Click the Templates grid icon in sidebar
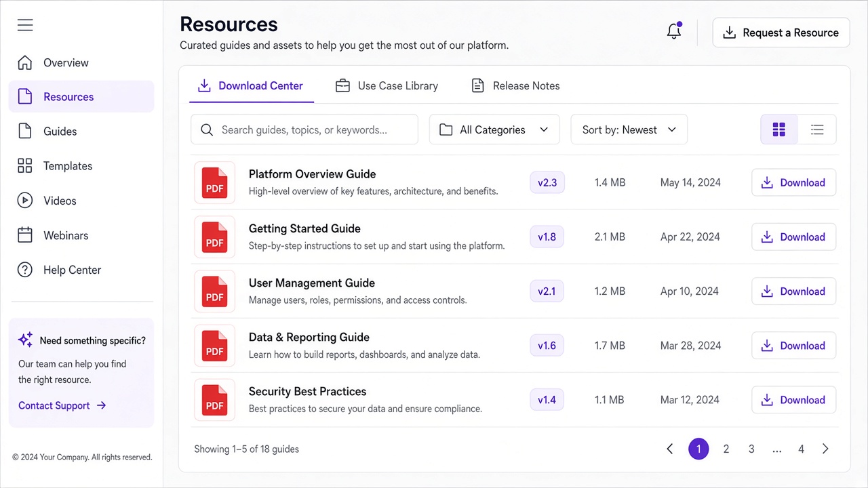The image size is (868, 488). (25, 165)
